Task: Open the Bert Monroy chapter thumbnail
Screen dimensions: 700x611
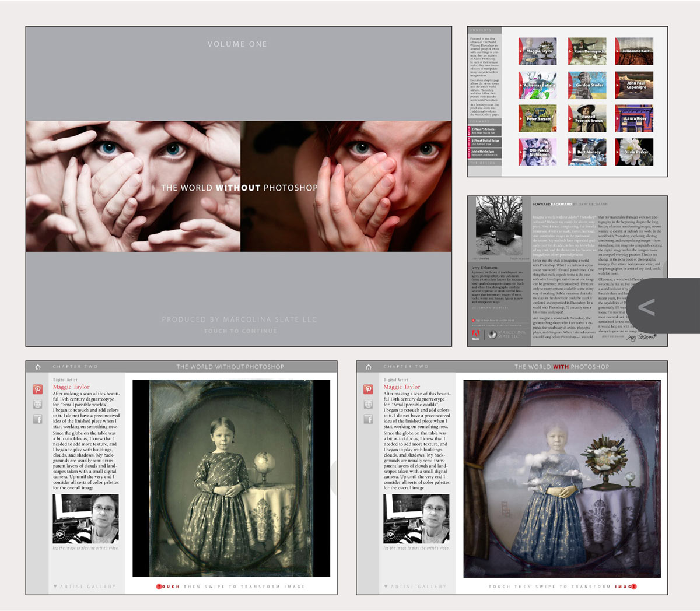Action: tap(587, 152)
